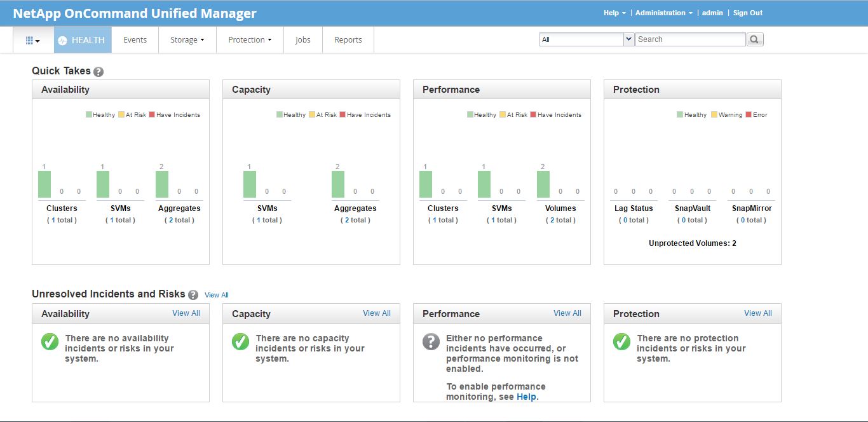
Task: Open the Protection navigation dropdown
Action: (x=249, y=39)
